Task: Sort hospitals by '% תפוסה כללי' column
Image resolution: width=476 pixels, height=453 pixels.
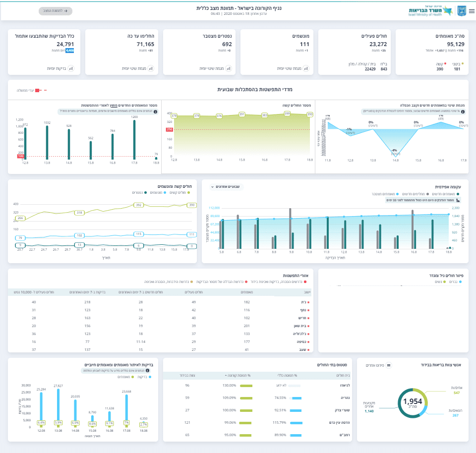Action: coord(287,376)
